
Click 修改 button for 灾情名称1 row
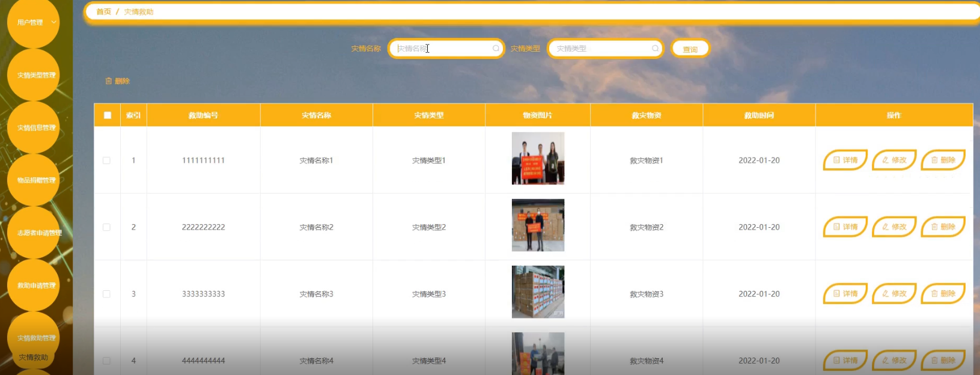[894, 160]
